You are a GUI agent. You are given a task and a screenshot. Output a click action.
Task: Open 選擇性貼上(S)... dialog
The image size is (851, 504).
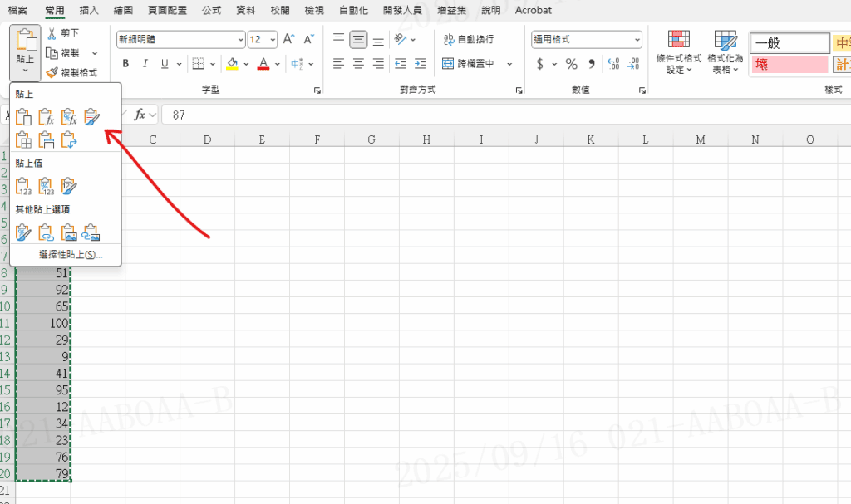(71, 254)
